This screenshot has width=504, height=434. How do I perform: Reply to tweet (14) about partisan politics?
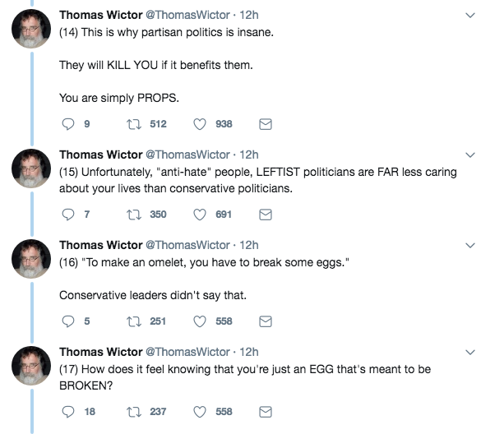point(68,124)
